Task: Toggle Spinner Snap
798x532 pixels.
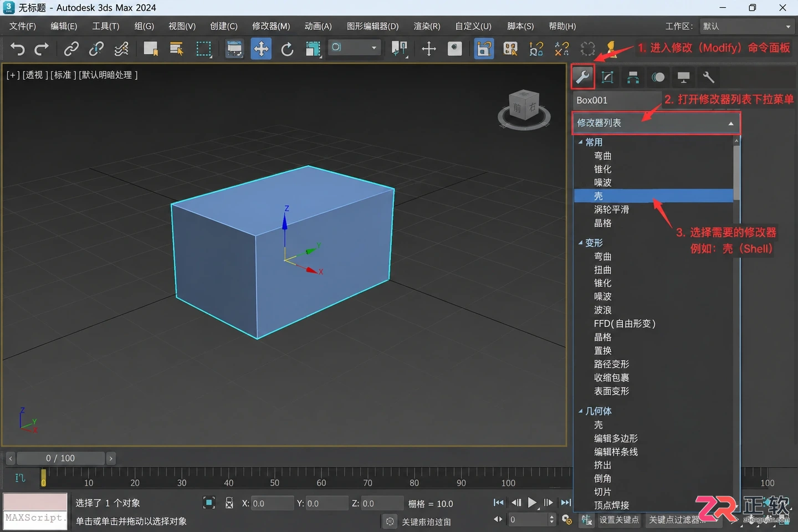Action: [x=561, y=49]
